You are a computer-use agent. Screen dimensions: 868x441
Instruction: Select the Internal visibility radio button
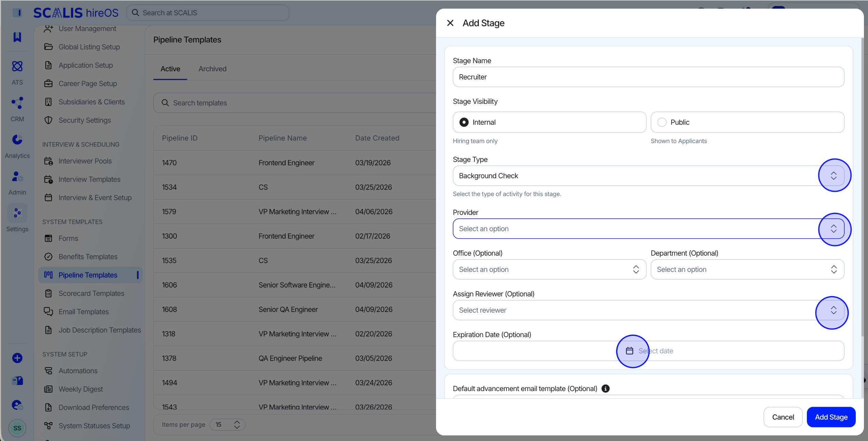464,122
